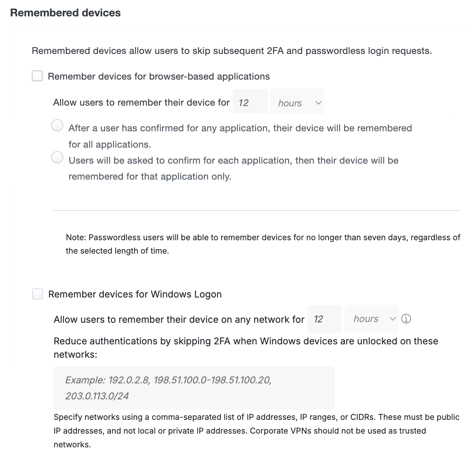This screenshot has height=476, width=472.
Task: Click the trusted networks field with IP examples
Action: (x=194, y=387)
